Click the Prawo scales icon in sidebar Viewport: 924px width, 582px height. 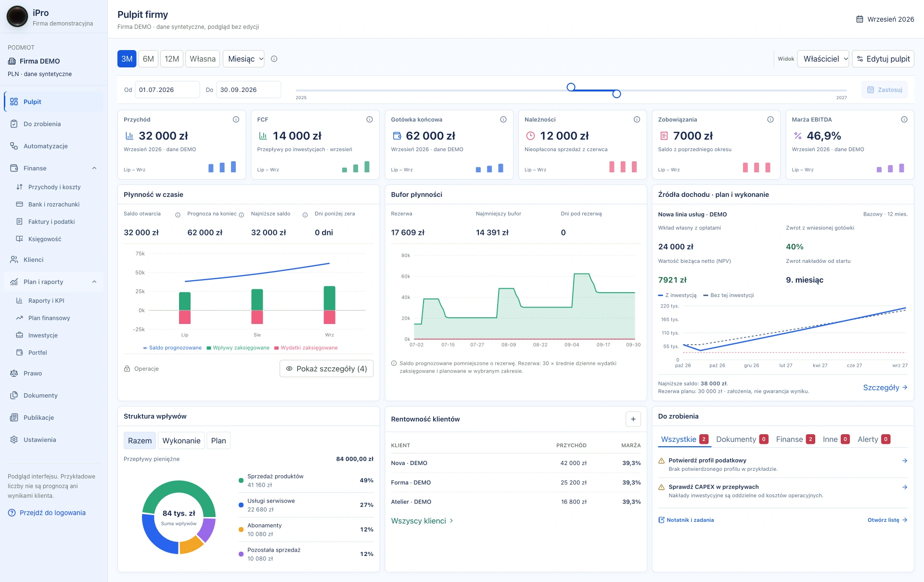click(14, 373)
